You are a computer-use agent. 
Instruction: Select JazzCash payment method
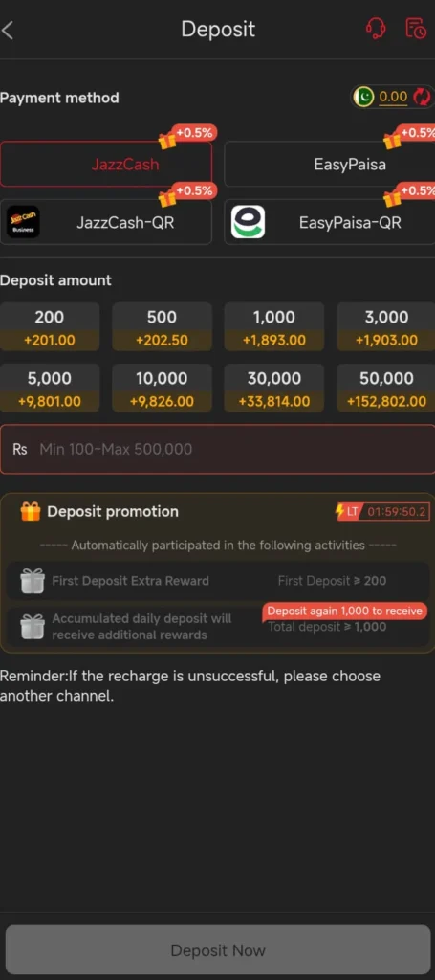pos(106,165)
